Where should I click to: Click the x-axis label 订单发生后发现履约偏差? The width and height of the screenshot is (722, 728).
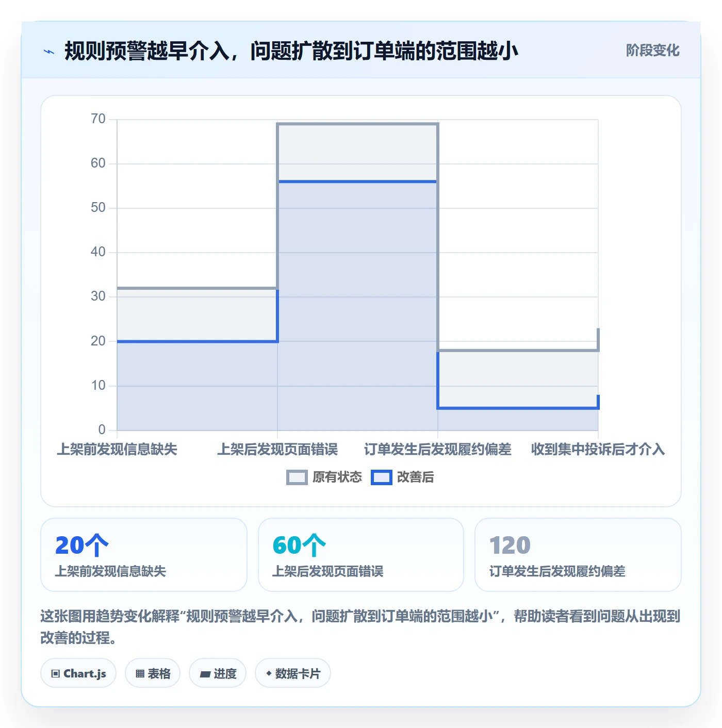pos(438,450)
